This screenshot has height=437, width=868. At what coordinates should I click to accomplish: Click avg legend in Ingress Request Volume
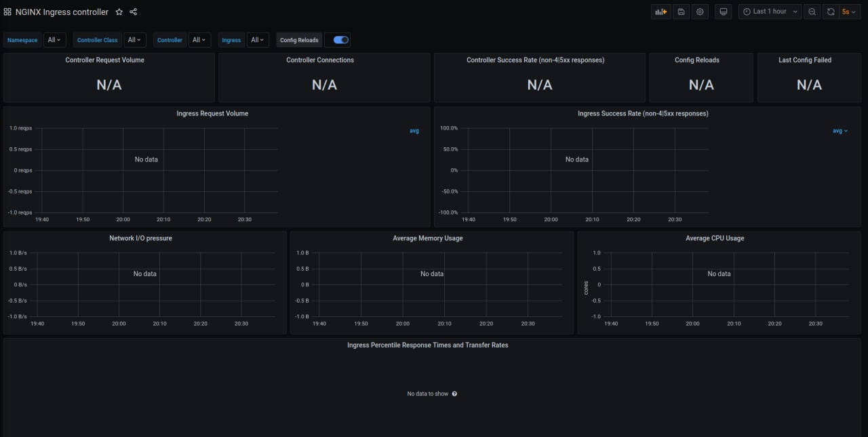414,131
